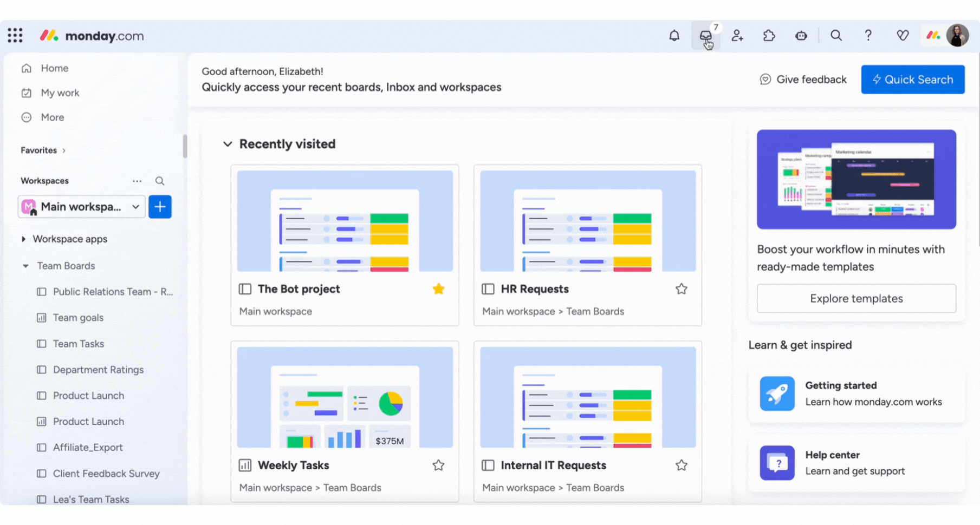Image resolution: width=980 pixels, height=525 pixels.
Task: Click the sidebar vertical scrollbar
Action: pos(185,146)
